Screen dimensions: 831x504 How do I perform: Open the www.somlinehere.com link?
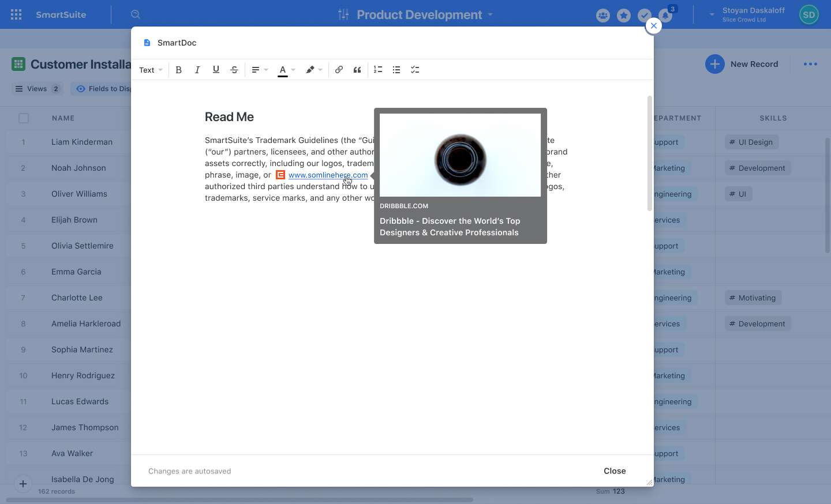pyautogui.click(x=328, y=175)
